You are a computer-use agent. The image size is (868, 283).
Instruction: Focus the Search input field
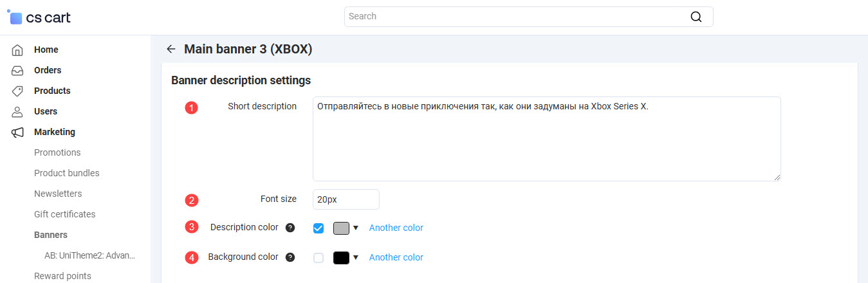(529, 17)
